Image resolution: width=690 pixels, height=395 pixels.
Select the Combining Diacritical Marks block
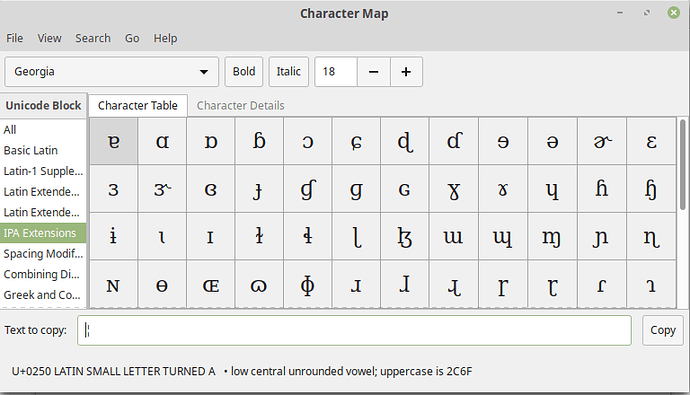click(x=43, y=274)
